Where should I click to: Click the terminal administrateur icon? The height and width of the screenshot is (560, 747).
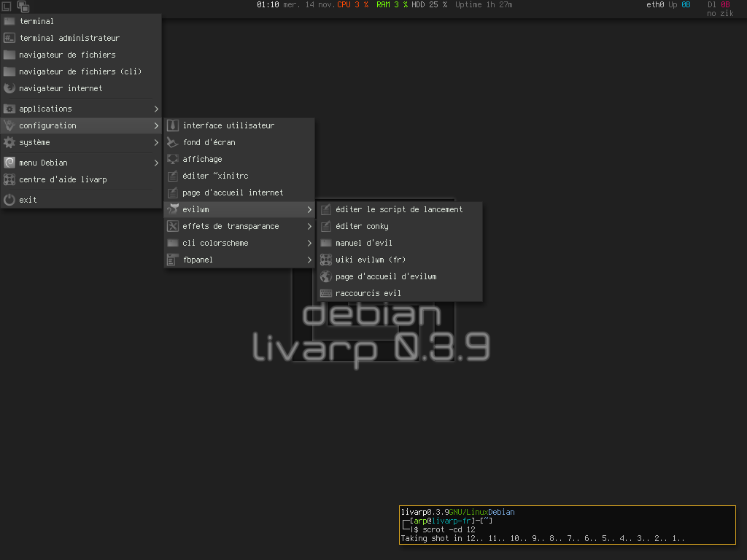9,38
